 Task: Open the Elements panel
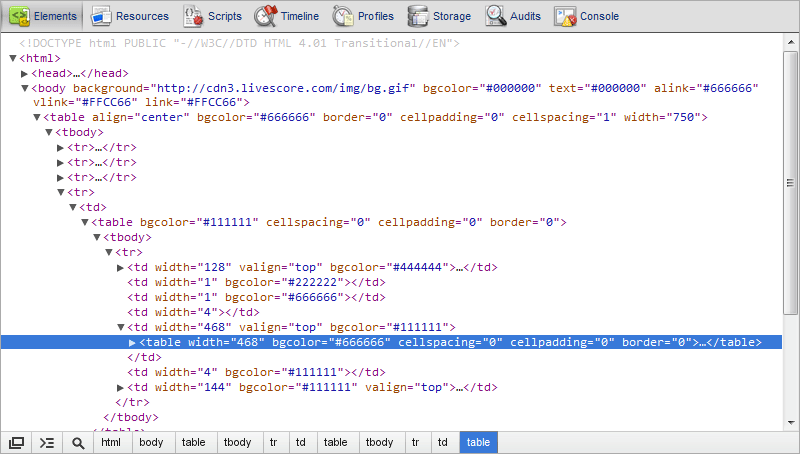point(44,16)
